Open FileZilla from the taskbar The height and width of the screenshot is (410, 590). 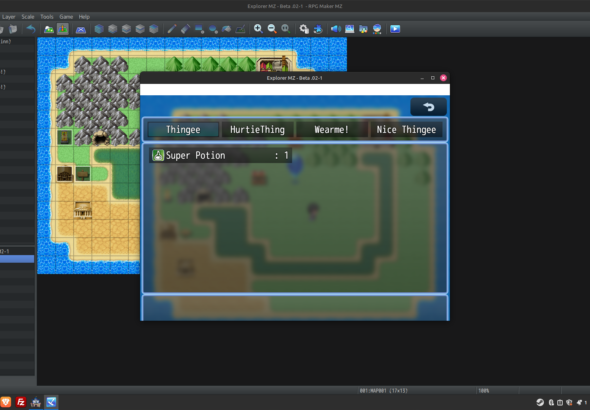(x=21, y=402)
